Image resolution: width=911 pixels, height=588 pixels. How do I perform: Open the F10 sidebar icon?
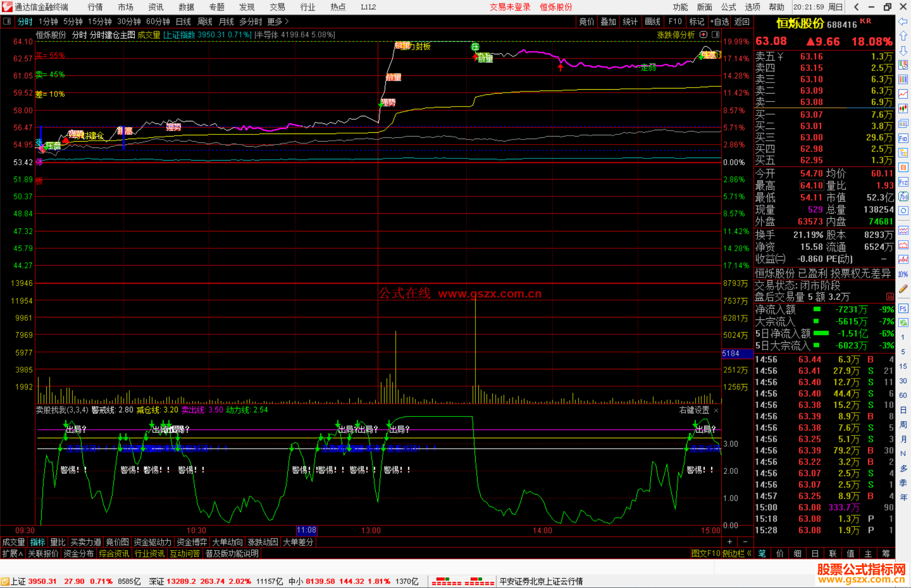click(x=903, y=138)
